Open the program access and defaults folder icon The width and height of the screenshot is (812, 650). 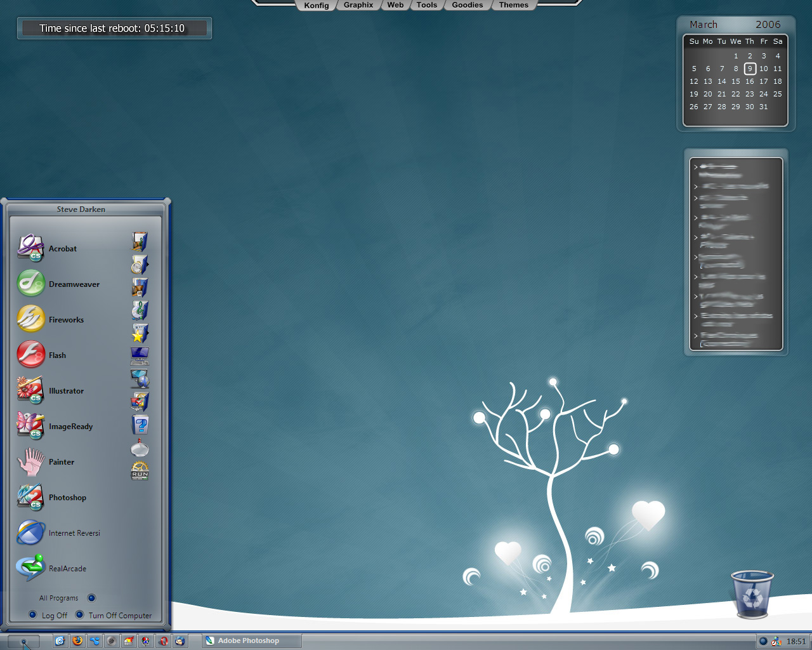[x=140, y=401]
